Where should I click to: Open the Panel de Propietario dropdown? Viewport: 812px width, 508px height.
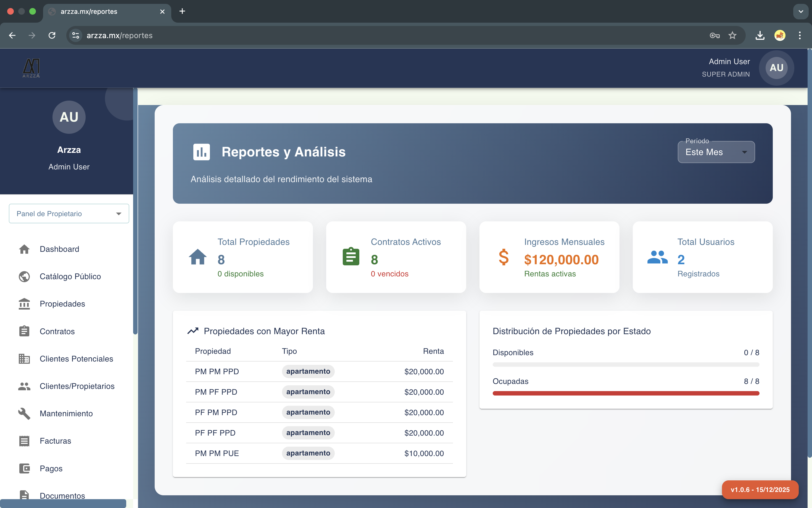pyautogui.click(x=69, y=214)
